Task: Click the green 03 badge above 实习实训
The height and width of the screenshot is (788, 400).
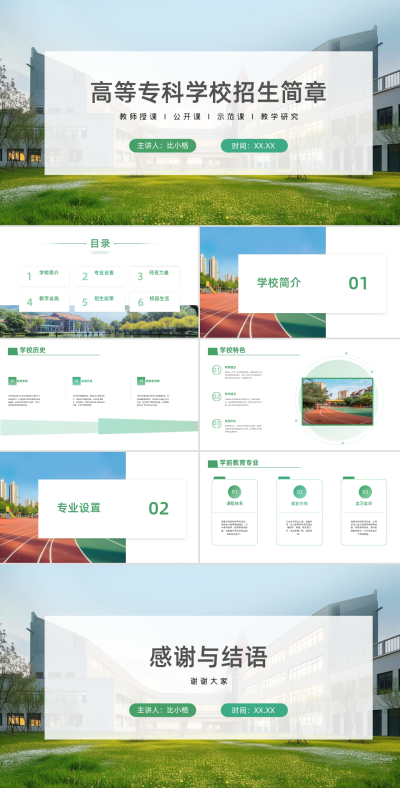Action: 365,491
